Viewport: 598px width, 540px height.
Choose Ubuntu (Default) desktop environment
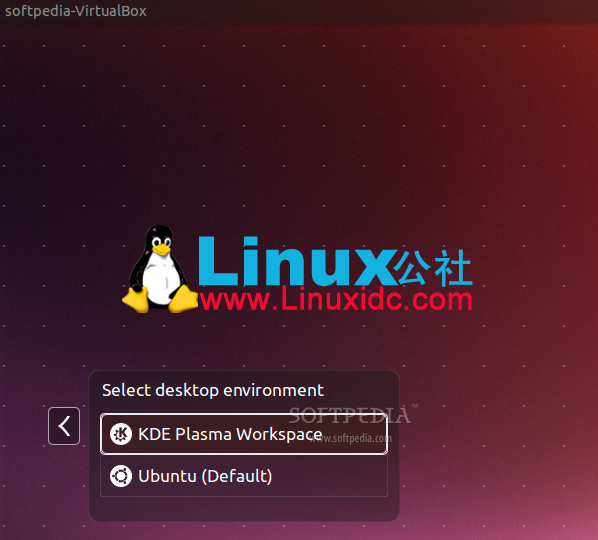(244, 476)
